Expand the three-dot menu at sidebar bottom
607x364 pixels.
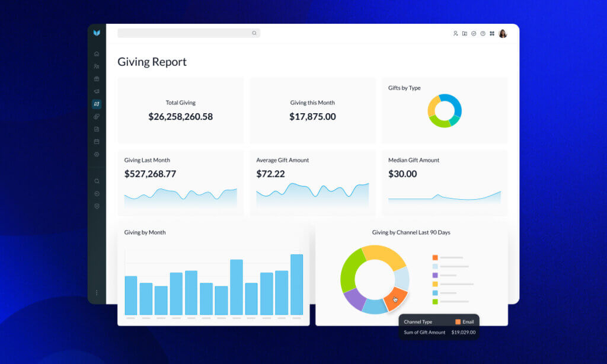point(97,292)
